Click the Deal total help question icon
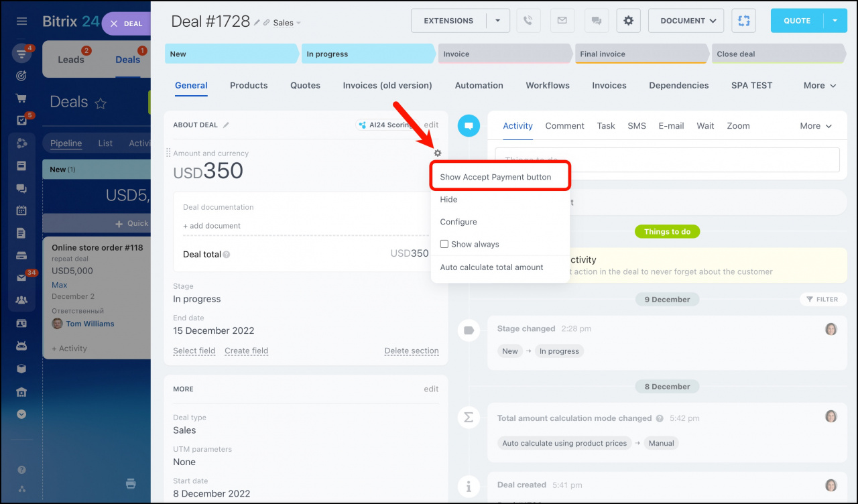858x504 pixels. click(x=227, y=255)
